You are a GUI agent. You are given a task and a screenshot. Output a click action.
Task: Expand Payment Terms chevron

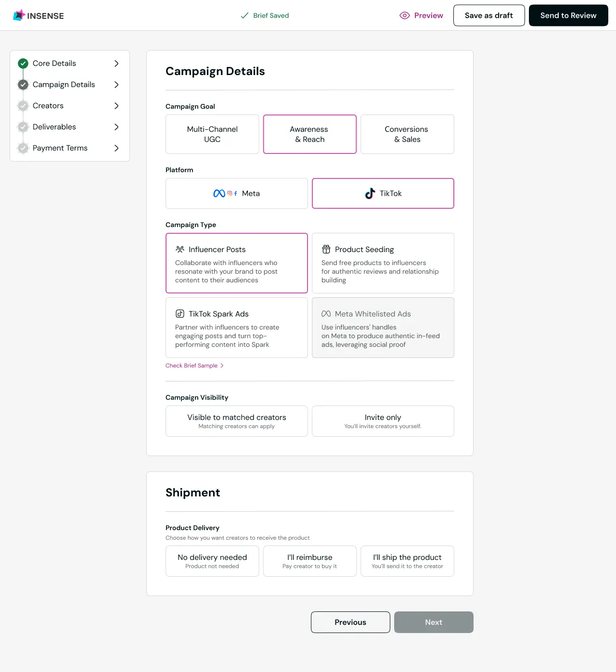116,148
